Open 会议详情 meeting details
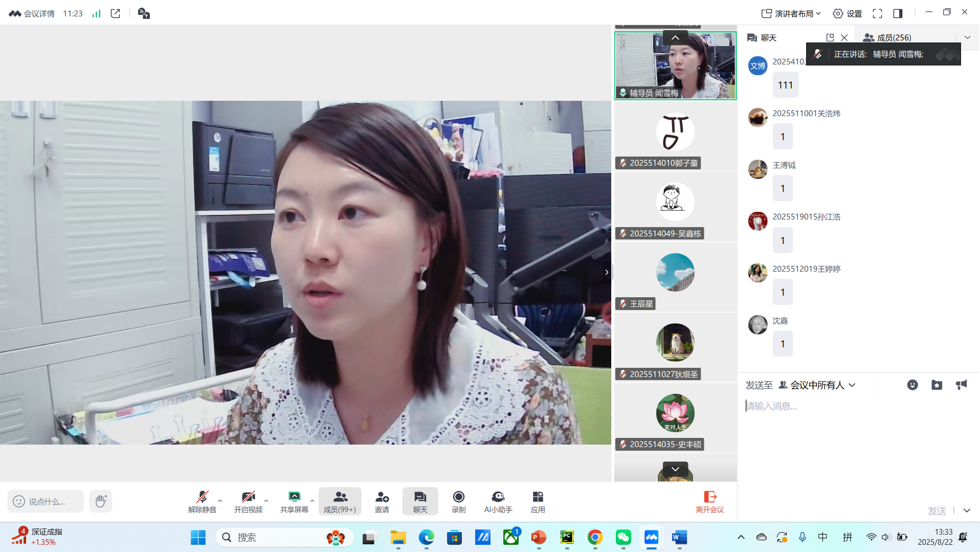Viewport: 980px width, 552px height. coord(32,13)
